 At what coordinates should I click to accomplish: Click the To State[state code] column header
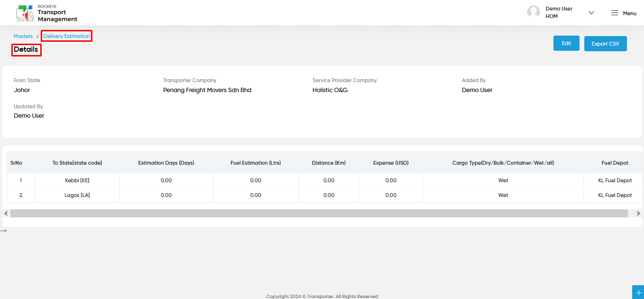[77, 163]
